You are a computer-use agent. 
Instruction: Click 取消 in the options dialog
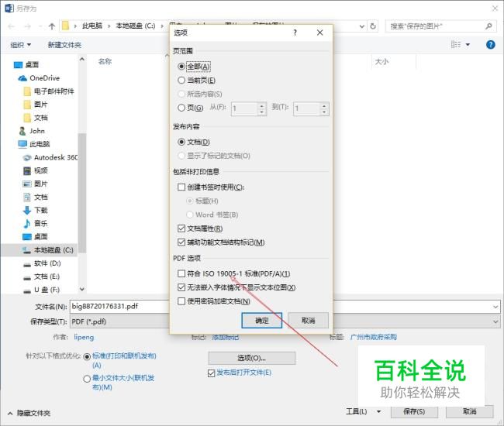point(309,321)
